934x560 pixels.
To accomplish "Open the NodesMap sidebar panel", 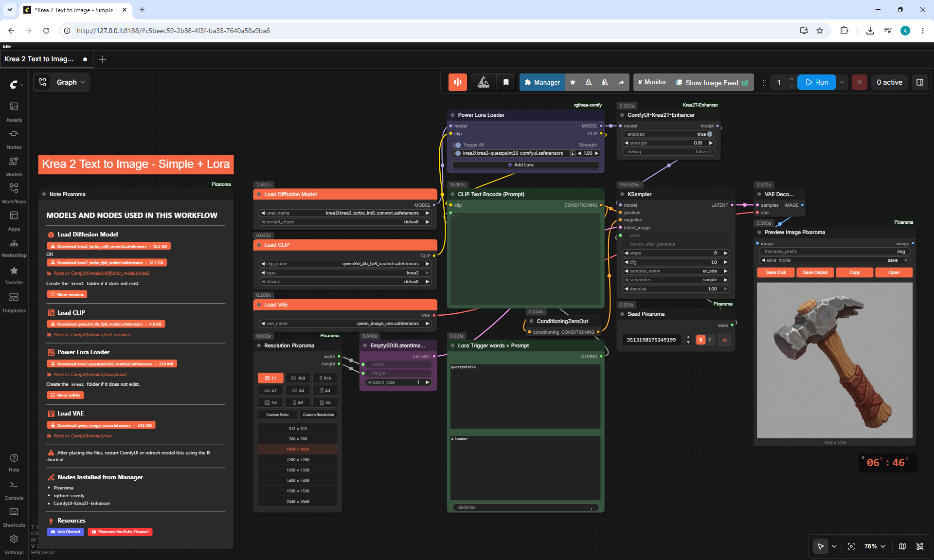I will click(x=14, y=248).
